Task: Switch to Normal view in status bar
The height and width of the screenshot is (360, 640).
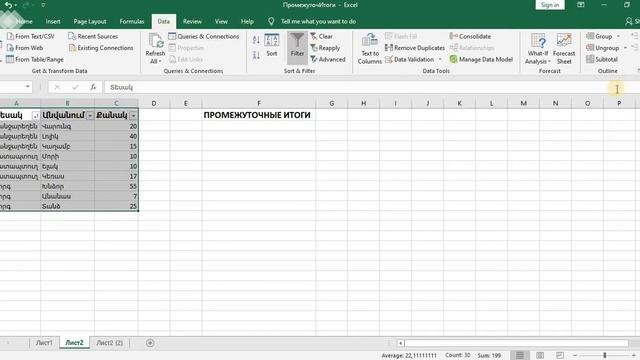Action: click(x=520, y=356)
